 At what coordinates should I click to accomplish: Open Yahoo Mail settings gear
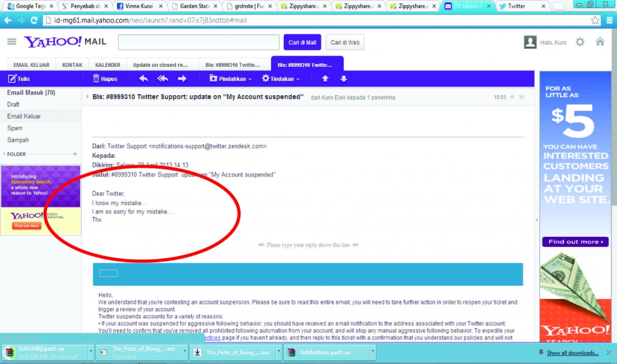(580, 42)
